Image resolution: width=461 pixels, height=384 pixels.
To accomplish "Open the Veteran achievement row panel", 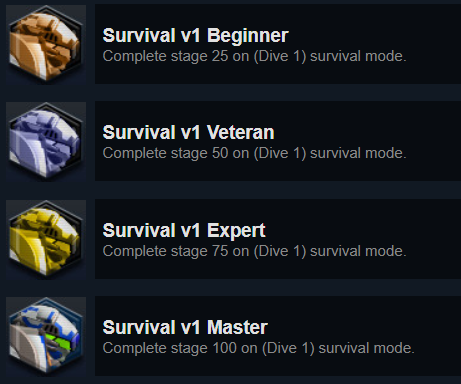I will (278, 141).
